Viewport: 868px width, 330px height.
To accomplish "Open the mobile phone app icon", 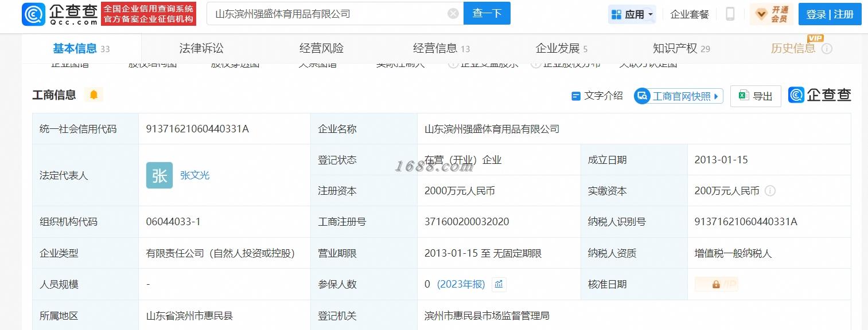I will pos(730,14).
